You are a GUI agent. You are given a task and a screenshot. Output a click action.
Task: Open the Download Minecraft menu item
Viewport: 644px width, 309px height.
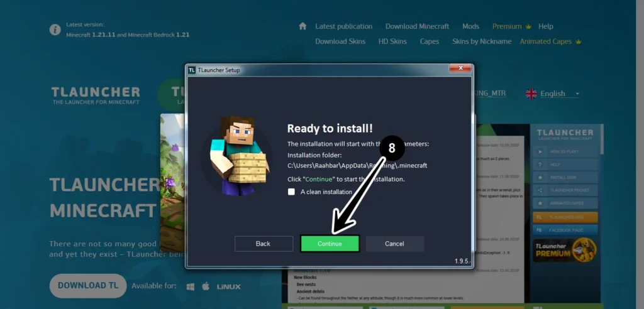coord(418,26)
